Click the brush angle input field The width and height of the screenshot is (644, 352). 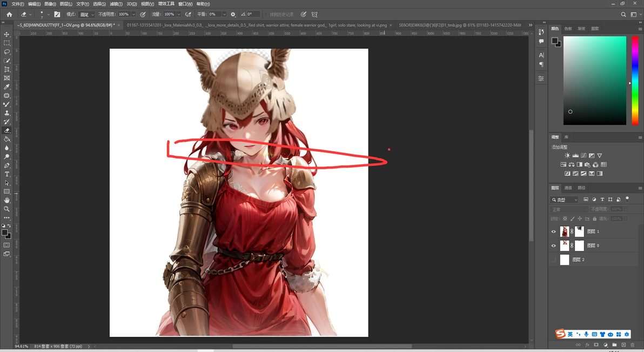(x=253, y=14)
